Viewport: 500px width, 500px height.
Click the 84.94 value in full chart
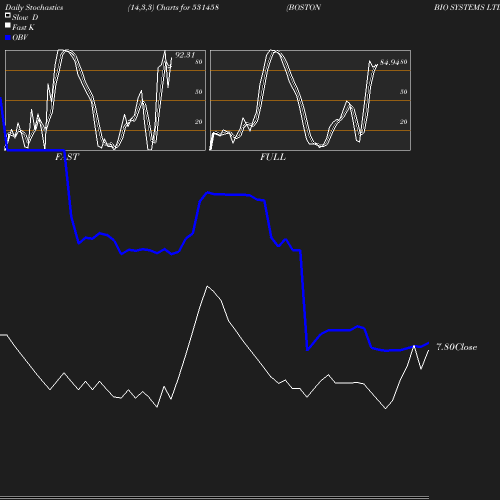390,62
